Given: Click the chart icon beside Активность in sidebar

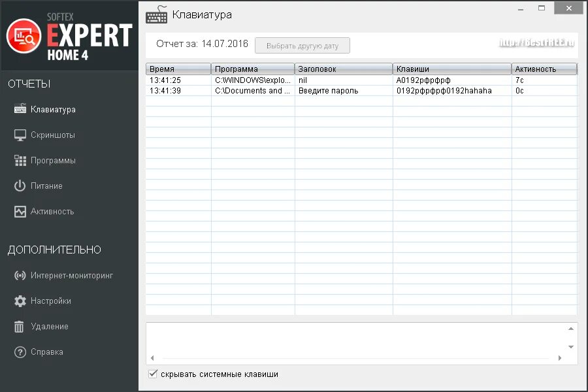Looking at the screenshot, I should tap(20, 212).
